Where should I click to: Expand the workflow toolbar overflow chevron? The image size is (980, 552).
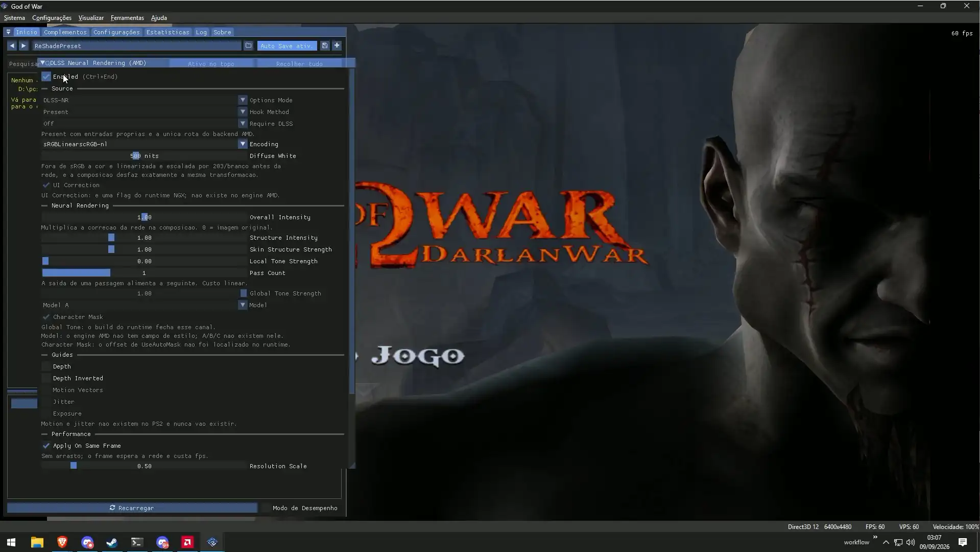pyautogui.click(x=875, y=537)
